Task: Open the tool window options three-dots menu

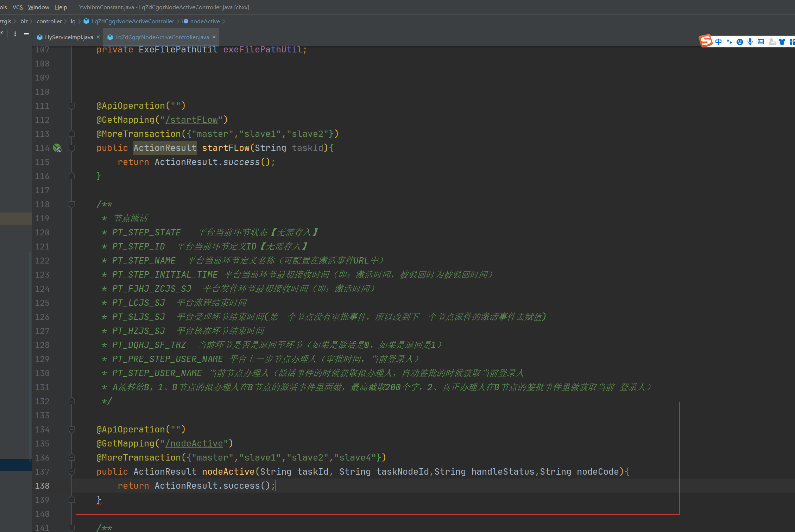Action: 15,34
